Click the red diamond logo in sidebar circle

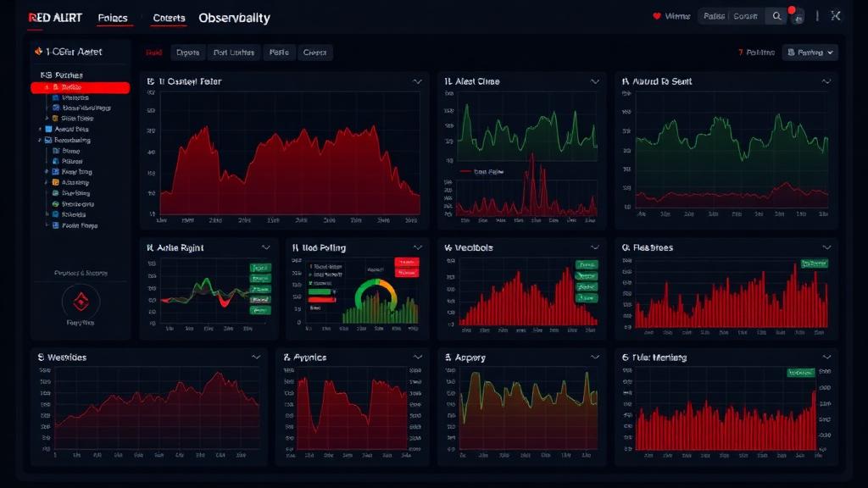81,302
